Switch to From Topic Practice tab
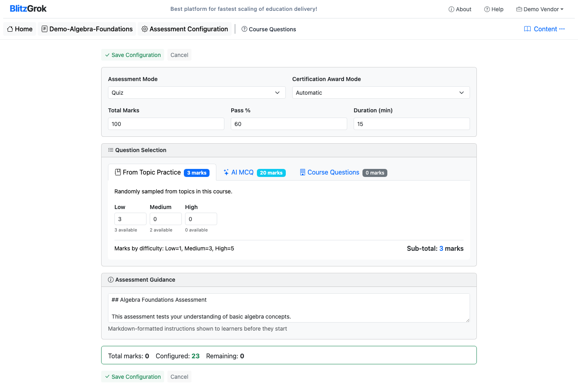Image resolution: width=578 pixels, height=392 pixels. [x=162, y=172]
